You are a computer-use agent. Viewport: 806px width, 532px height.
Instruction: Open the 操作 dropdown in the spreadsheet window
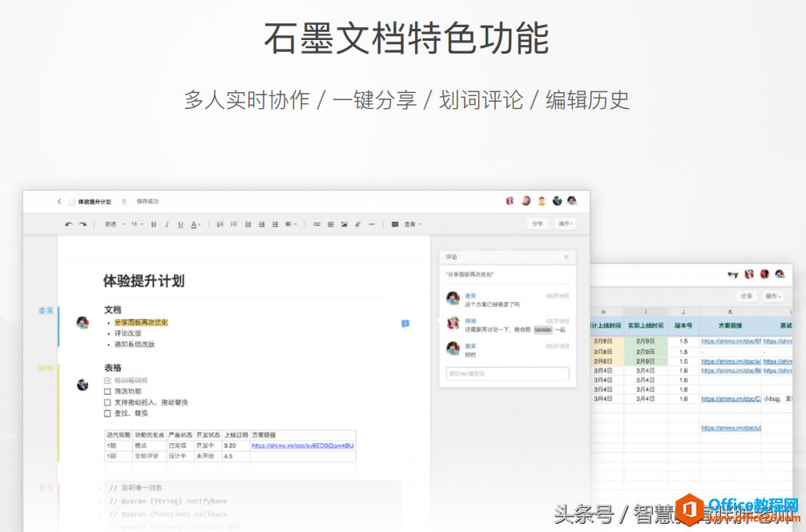pos(772,296)
